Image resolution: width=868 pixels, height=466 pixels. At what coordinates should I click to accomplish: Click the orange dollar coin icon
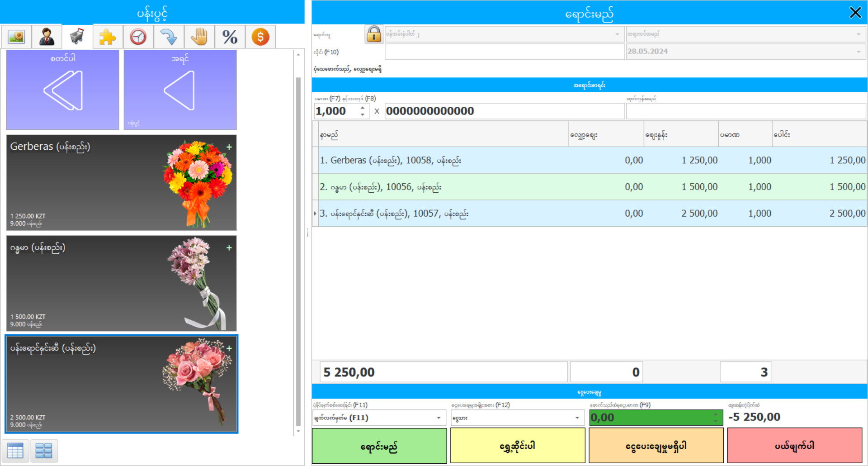260,37
